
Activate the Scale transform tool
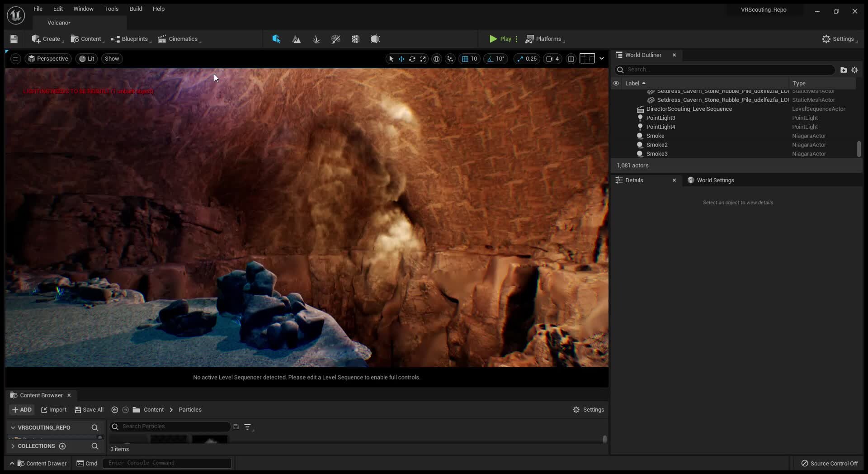pyautogui.click(x=423, y=59)
